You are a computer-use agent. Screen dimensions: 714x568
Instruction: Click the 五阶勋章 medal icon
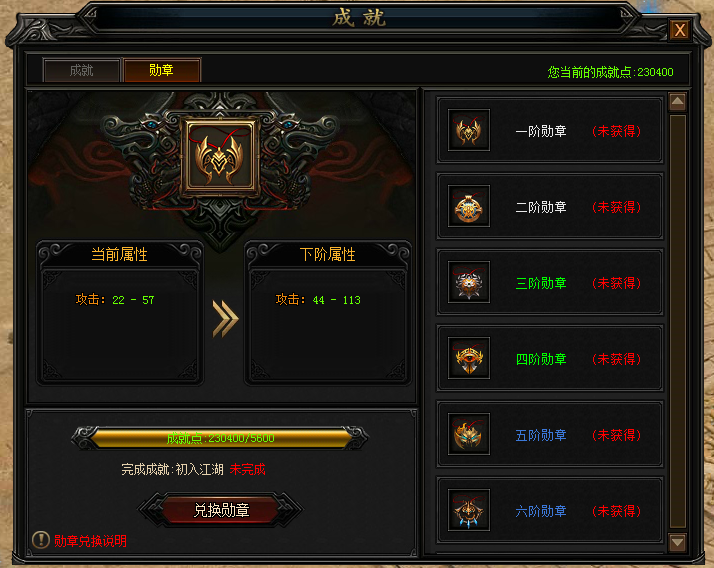tap(469, 435)
